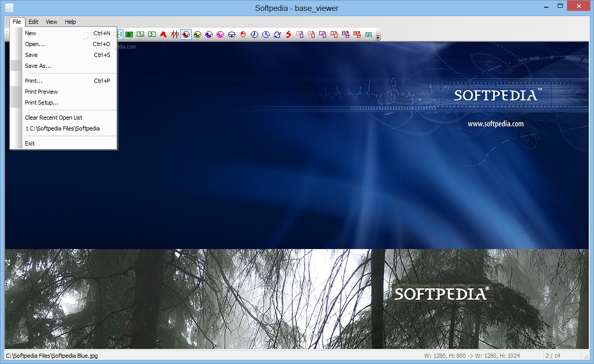Click the red kanji-like character icon
Image resolution: width=594 pixels, height=364 pixels.
pyautogui.click(x=175, y=34)
